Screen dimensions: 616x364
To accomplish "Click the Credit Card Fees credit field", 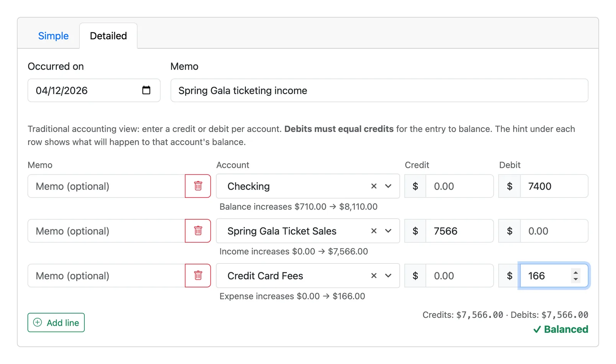I will [459, 276].
